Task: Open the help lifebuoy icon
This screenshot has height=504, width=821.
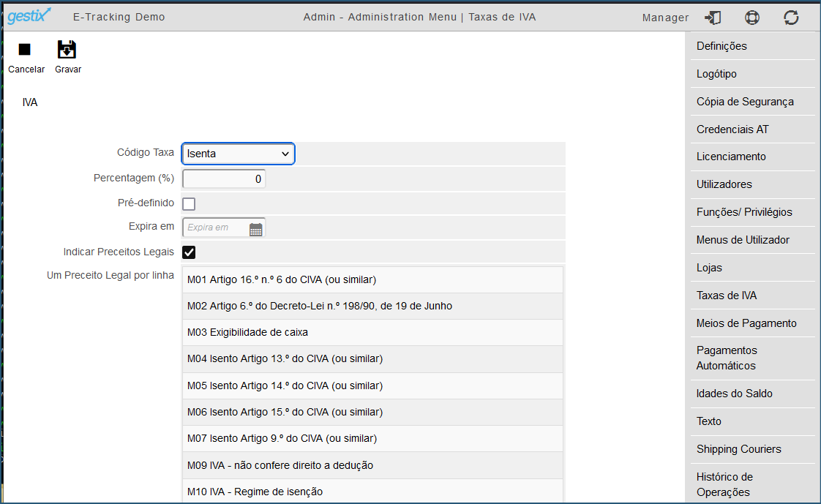Action: (752, 18)
